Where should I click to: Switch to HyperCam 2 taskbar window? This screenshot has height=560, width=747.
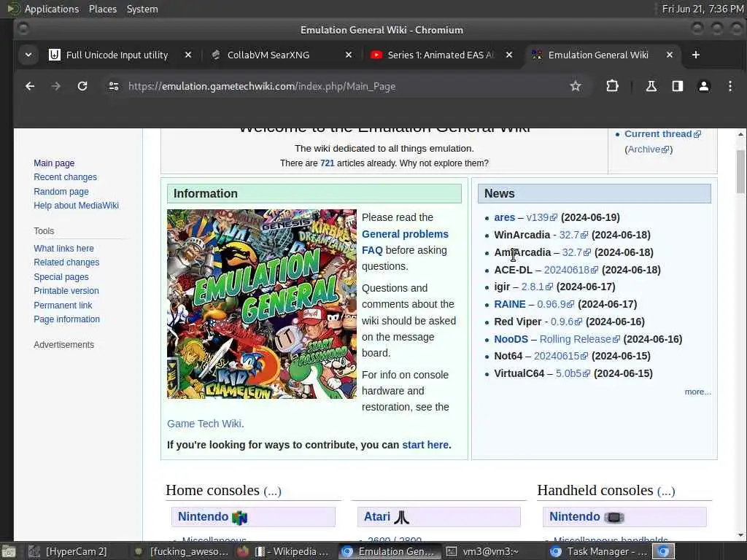coord(67,551)
